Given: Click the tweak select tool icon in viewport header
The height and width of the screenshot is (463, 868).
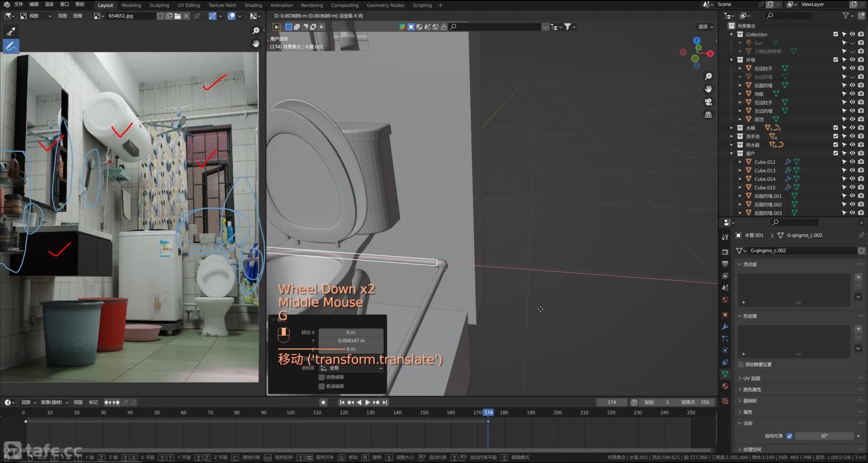Looking at the screenshot, I should [x=276, y=27].
